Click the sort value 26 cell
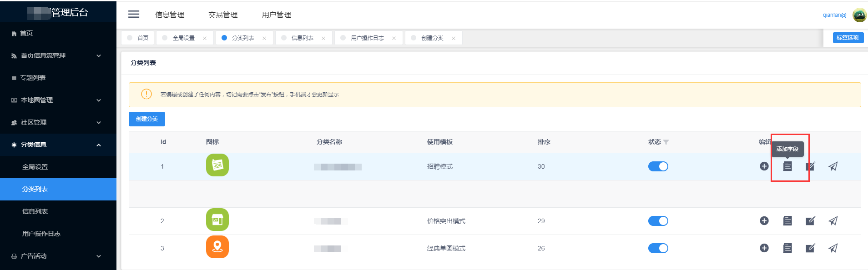 click(x=541, y=248)
